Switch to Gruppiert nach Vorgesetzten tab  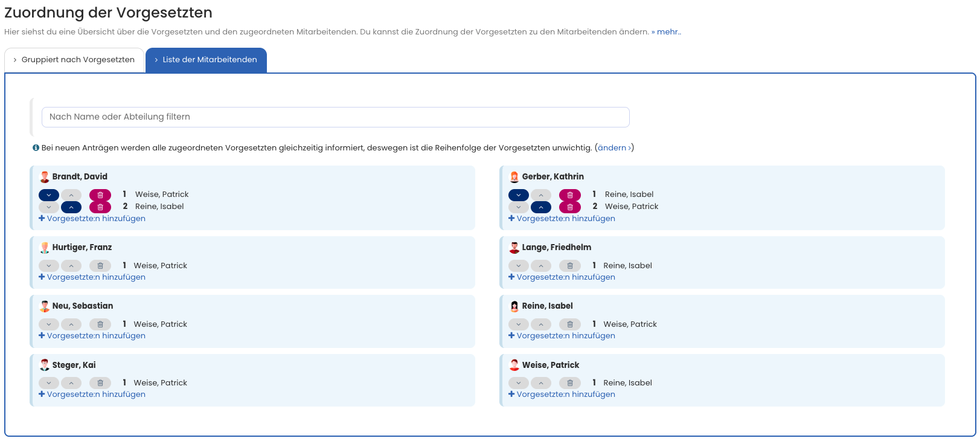74,60
